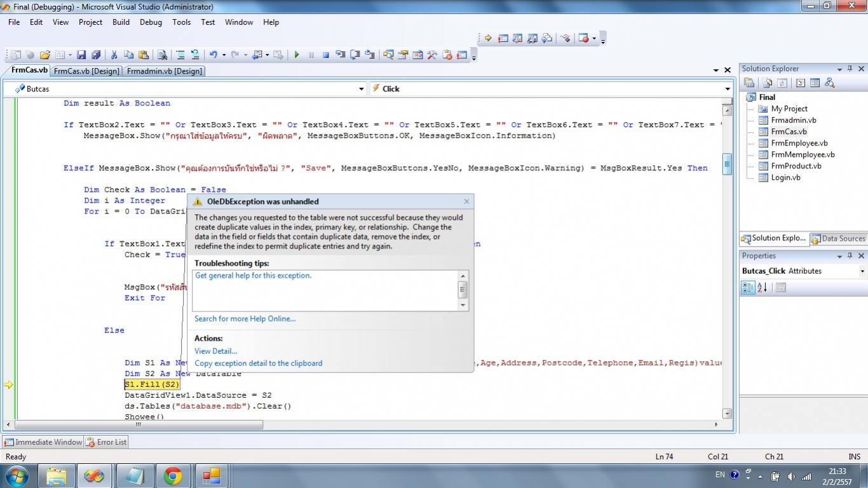This screenshot has height=488, width=868.
Task: Expand the Click method name dropdown
Action: (x=728, y=89)
